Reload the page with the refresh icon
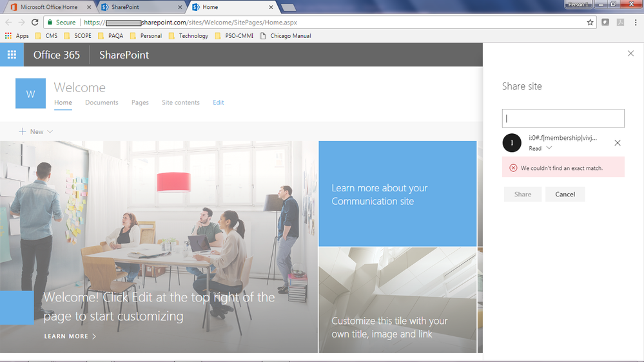644x362 pixels. pos(35,22)
